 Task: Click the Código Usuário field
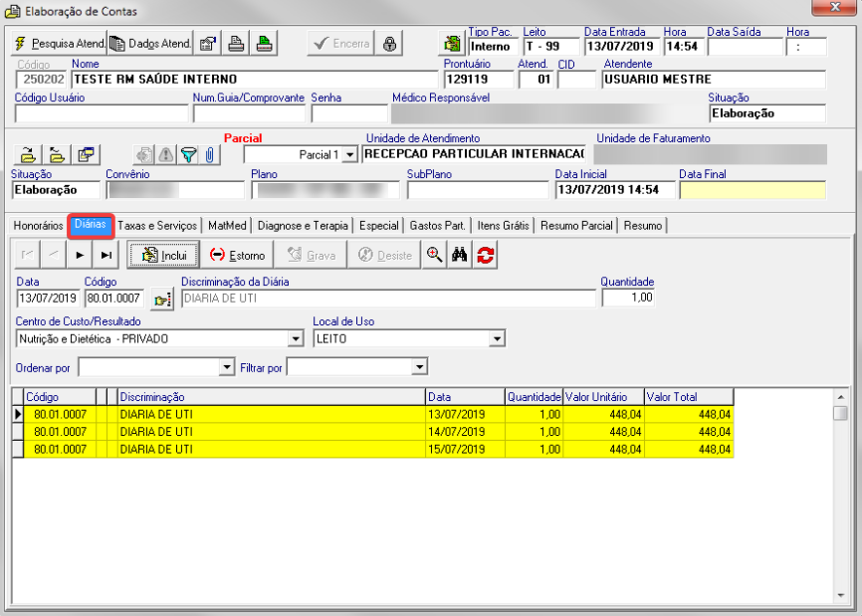[x=102, y=114]
